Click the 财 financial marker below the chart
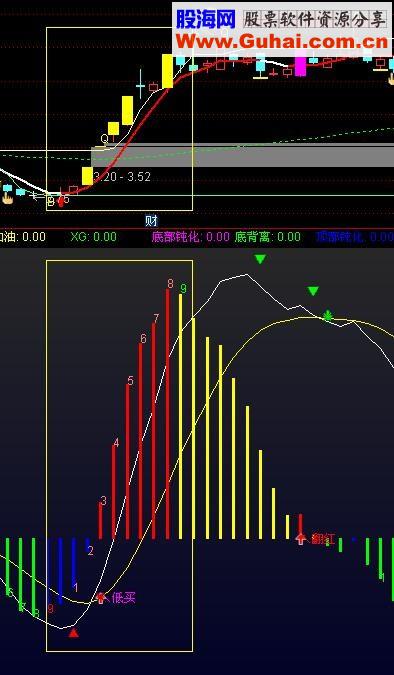Image resolution: width=394 pixels, height=675 pixels. (x=151, y=221)
